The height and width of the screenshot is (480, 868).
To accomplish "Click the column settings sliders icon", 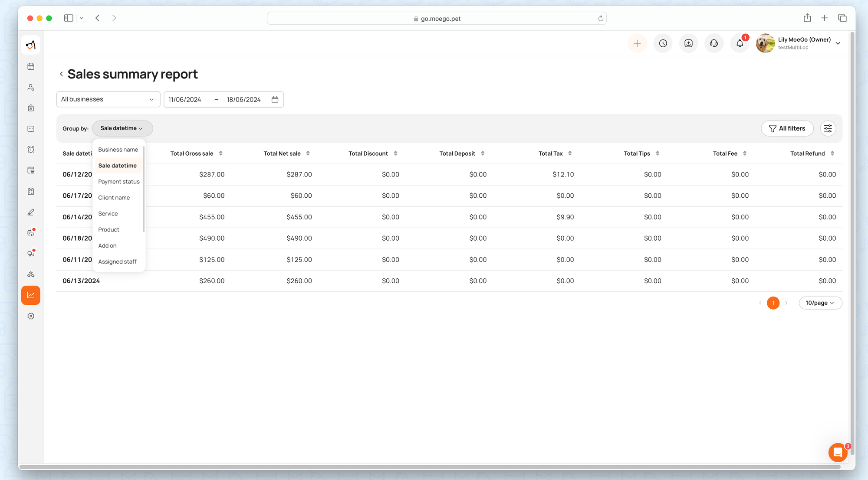I will point(828,128).
